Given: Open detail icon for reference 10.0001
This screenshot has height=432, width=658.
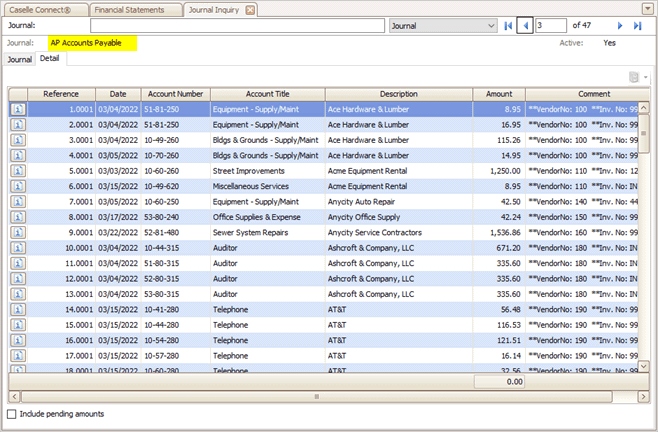Looking at the screenshot, I should tap(18, 248).
